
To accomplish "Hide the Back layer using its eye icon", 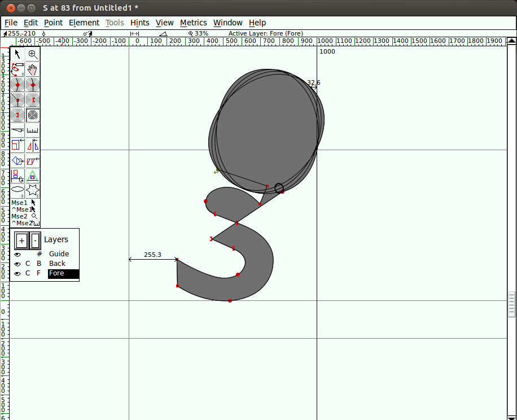I will [17, 264].
